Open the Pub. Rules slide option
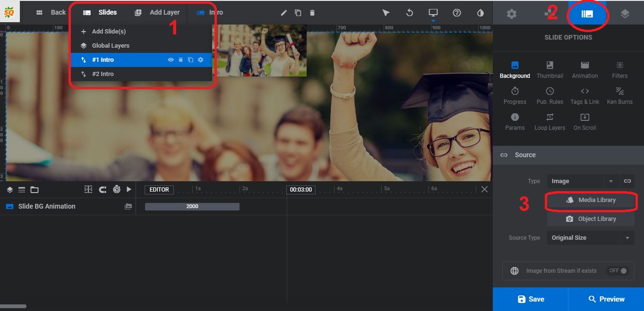Viewport: 644px width, 311px height. pyautogui.click(x=550, y=96)
